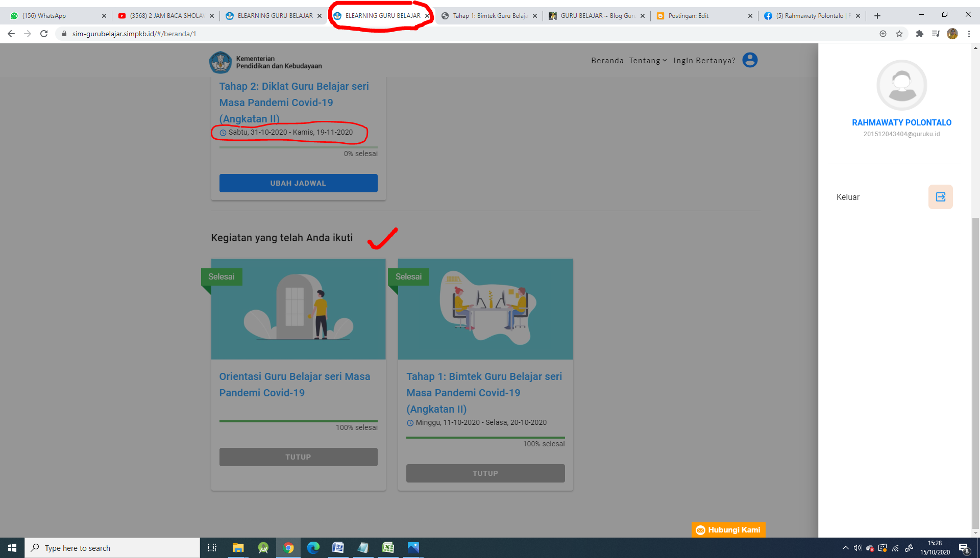This screenshot has height=558, width=980.
Task: Click the Orientasi Guru Belajar card thumbnail
Action: click(x=299, y=309)
